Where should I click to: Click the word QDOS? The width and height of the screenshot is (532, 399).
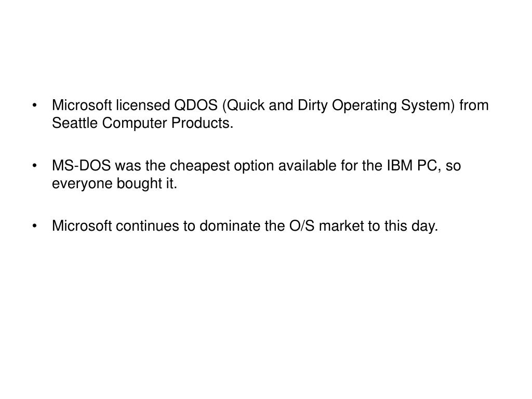tap(196, 105)
